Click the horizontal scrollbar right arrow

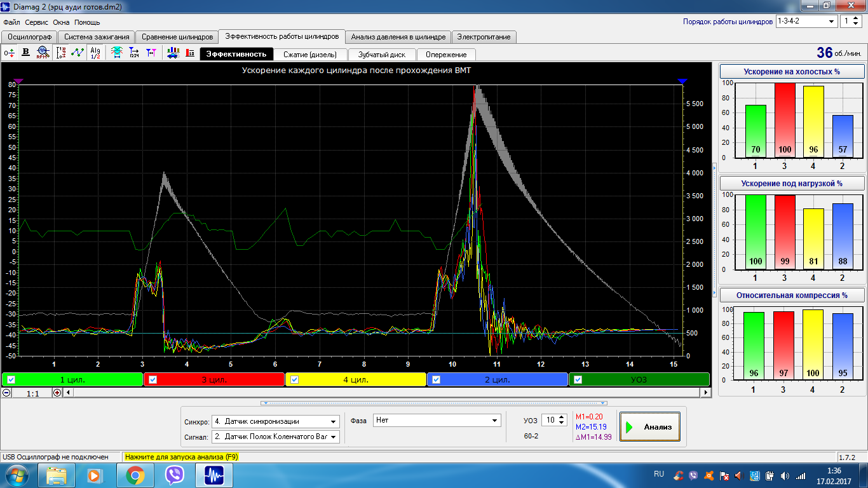point(705,393)
